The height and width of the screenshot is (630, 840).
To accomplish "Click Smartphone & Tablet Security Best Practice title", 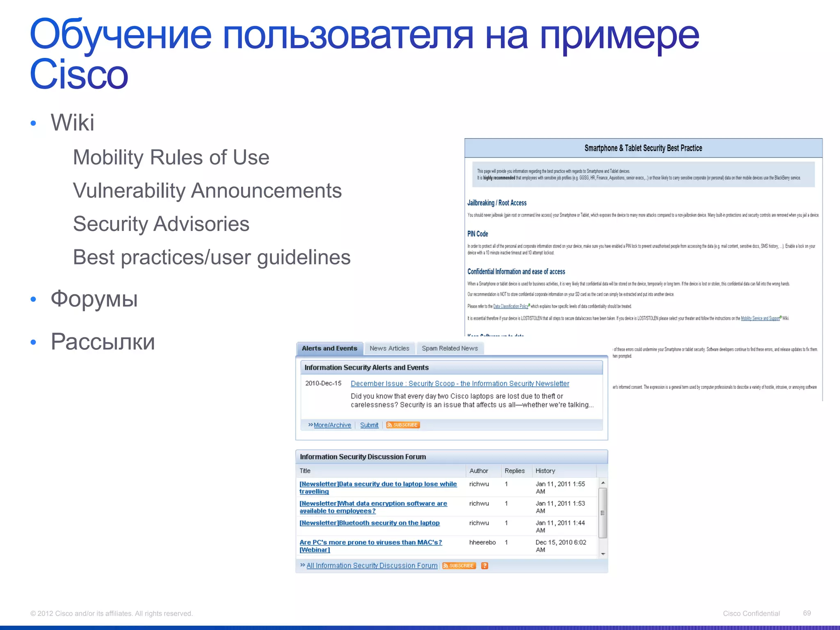I will [x=643, y=148].
